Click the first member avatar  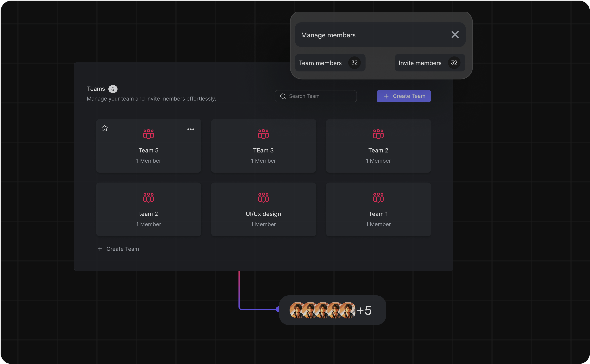pyautogui.click(x=296, y=310)
